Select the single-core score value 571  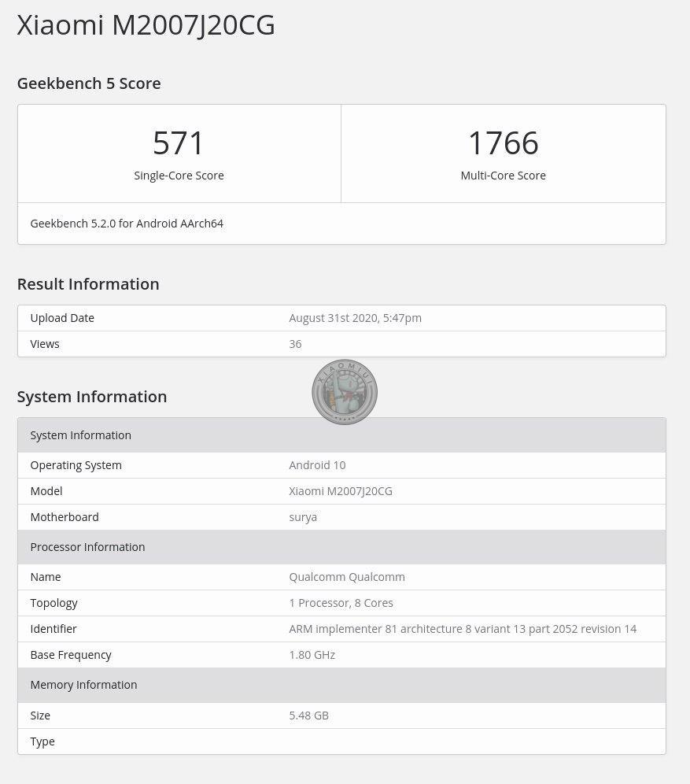(x=179, y=143)
